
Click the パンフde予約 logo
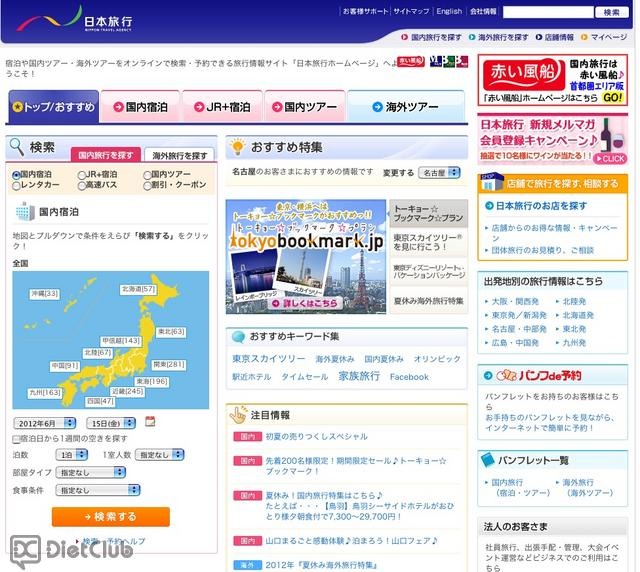[539, 375]
